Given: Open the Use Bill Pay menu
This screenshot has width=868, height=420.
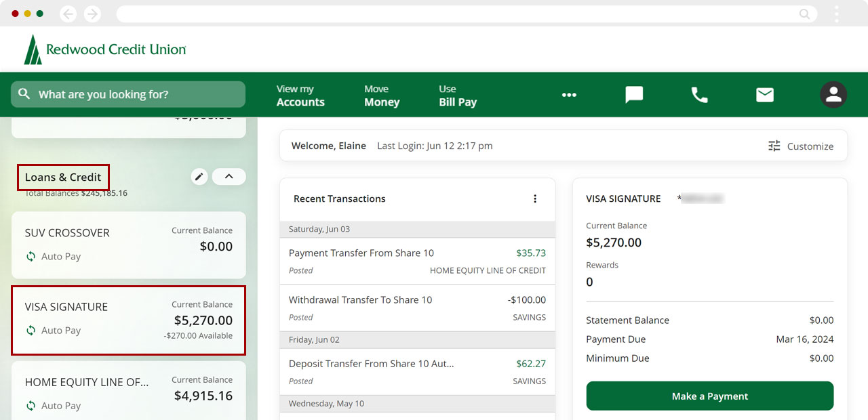Looking at the screenshot, I should pyautogui.click(x=458, y=96).
